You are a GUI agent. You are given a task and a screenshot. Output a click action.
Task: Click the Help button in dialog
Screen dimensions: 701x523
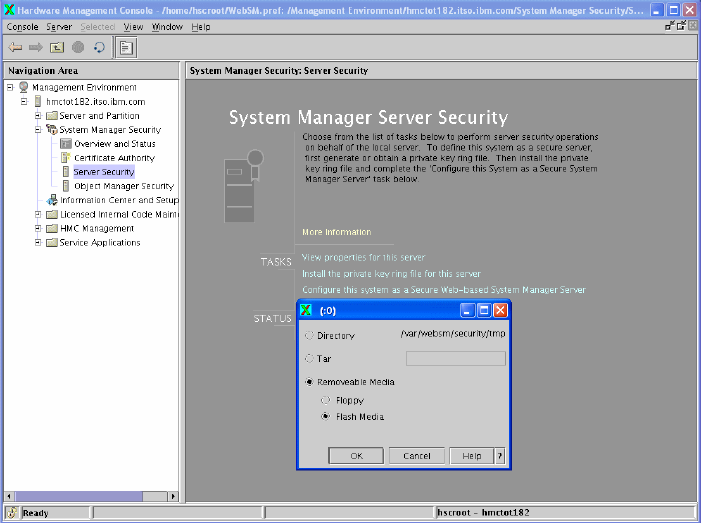point(472,456)
